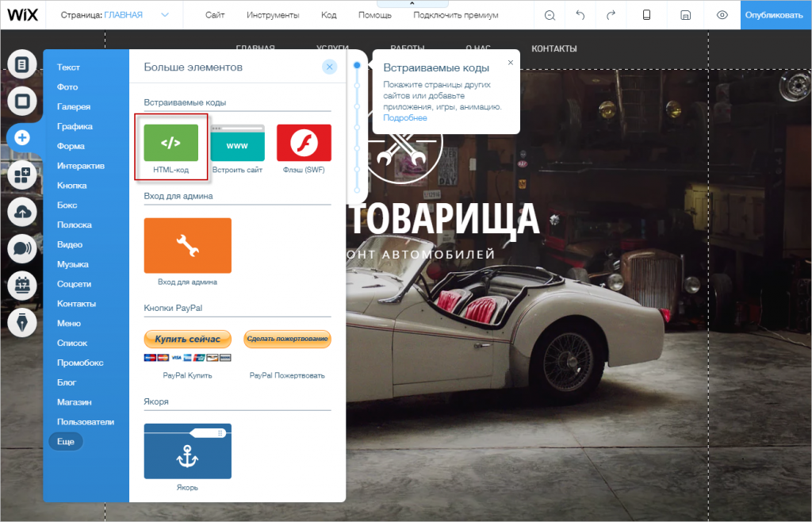Click the top dot on the section slider
This screenshot has width=812, height=522.
click(357, 65)
